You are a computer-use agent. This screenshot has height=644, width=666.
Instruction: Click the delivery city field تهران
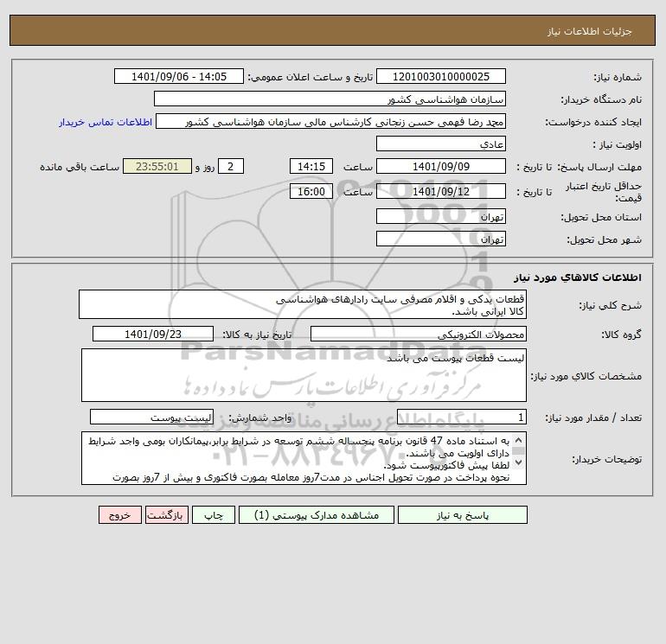[441, 239]
